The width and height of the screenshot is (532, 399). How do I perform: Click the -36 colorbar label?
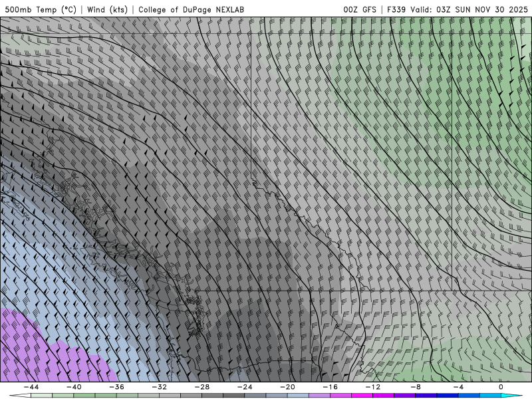[117, 387]
